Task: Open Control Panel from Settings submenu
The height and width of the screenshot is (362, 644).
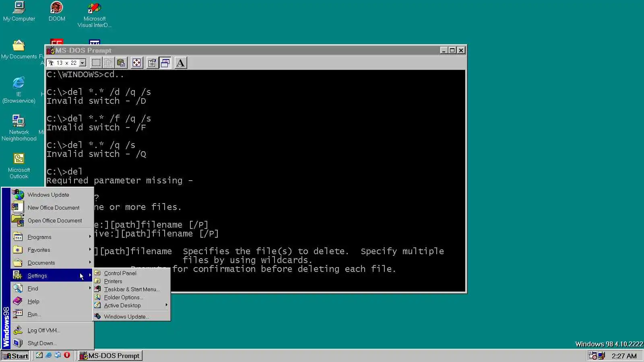Action: [132, 273]
